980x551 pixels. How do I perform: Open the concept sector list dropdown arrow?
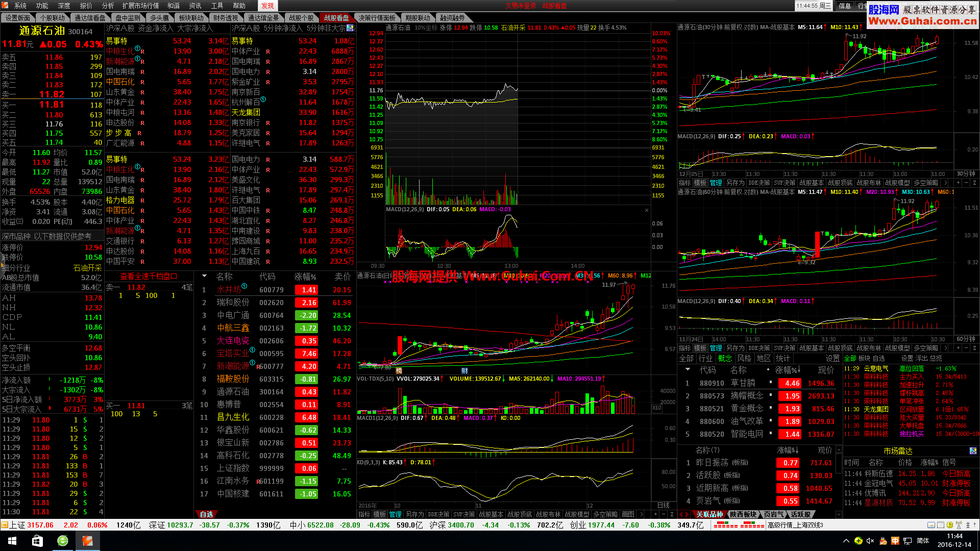coord(688,369)
